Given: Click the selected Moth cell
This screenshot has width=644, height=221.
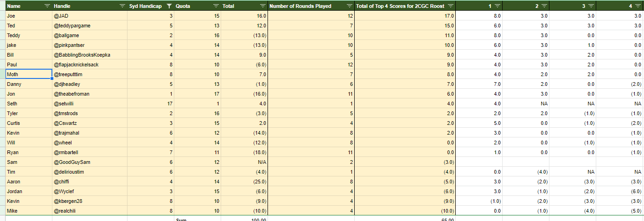Looking at the screenshot, I should [x=28, y=74].
